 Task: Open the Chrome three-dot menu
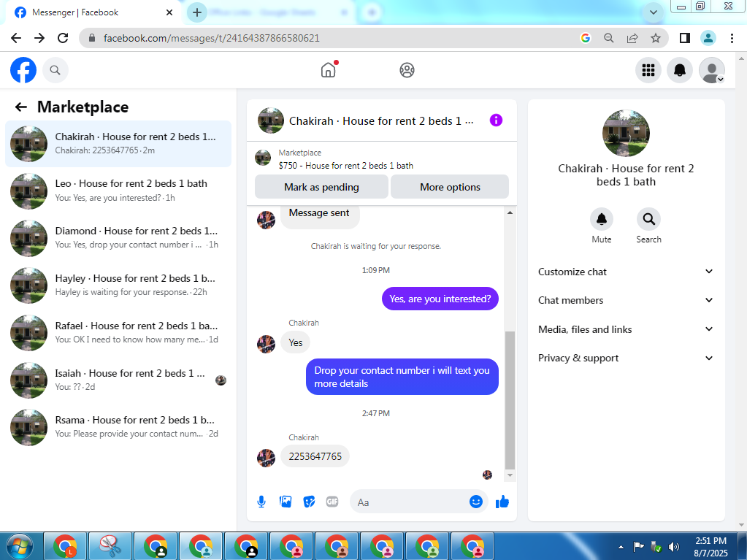tap(732, 38)
